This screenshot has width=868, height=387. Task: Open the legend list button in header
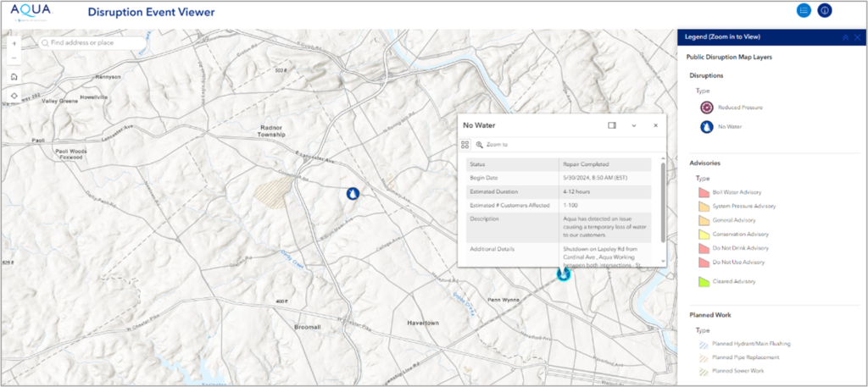pyautogui.click(x=804, y=10)
